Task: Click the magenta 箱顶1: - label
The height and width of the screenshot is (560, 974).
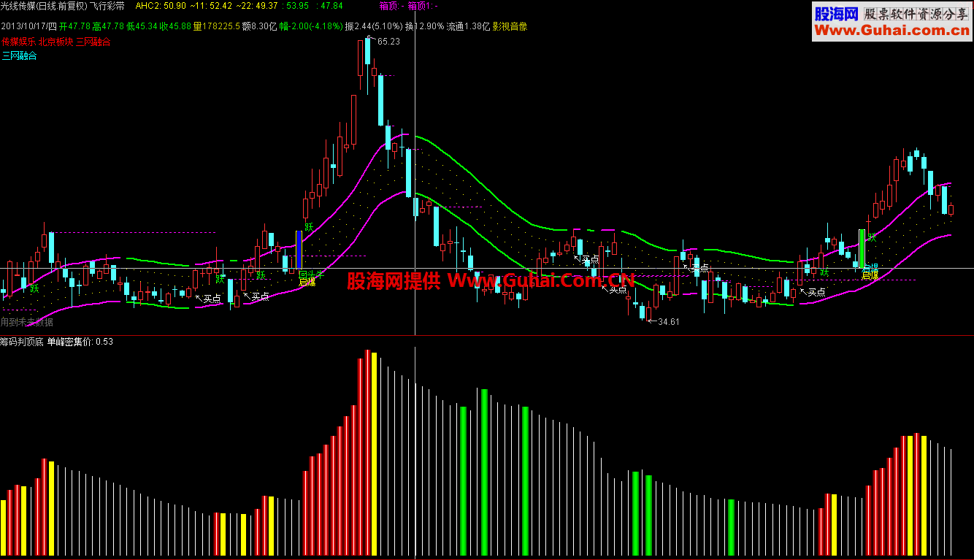Action: [422, 6]
